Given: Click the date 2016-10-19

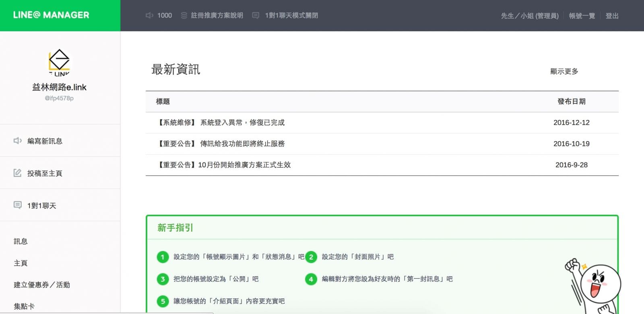Looking at the screenshot, I should (572, 144).
